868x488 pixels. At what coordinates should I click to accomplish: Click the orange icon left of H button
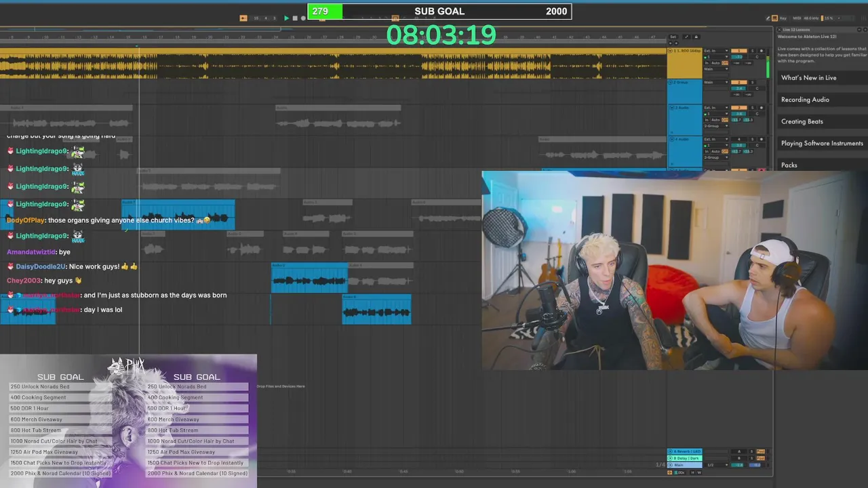[x=669, y=472]
